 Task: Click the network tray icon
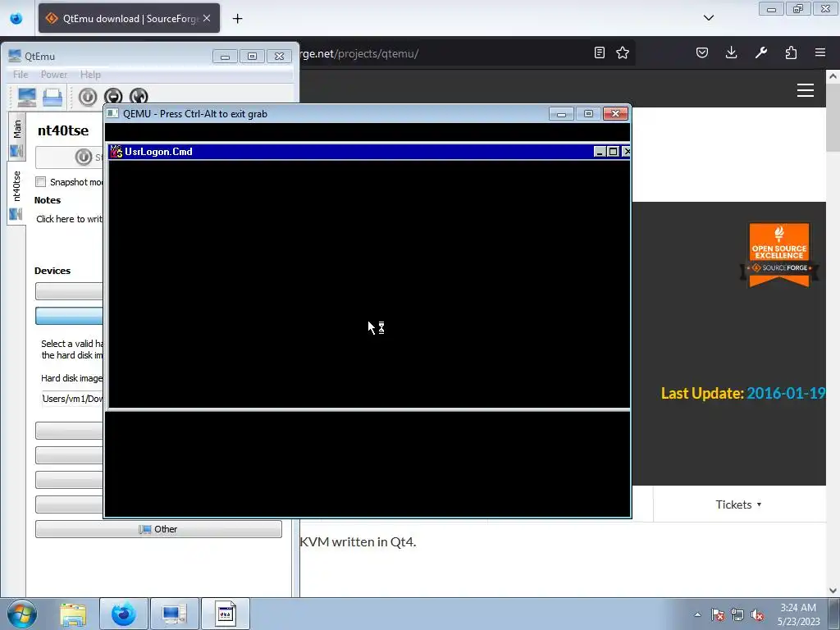(x=737, y=614)
